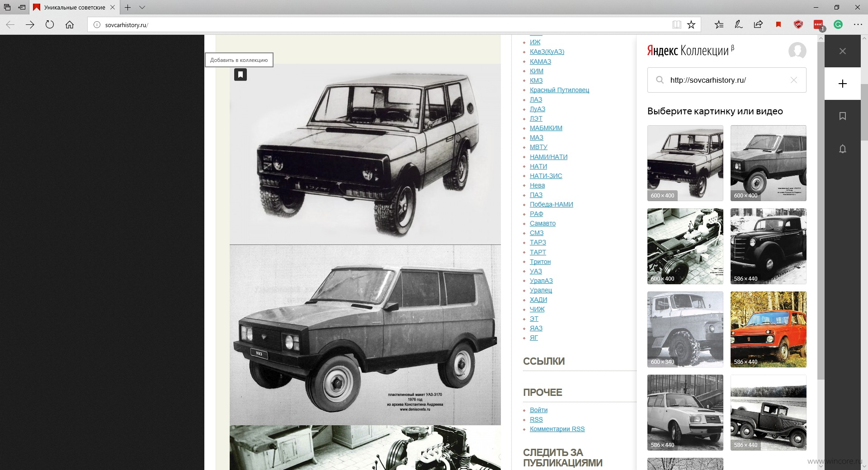Click the green Grammarly extension icon
Viewport: 868px width, 470px height.
coord(838,25)
